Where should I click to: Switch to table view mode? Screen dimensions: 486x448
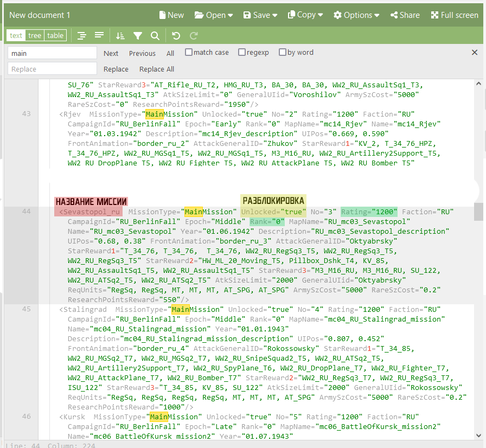click(55, 36)
